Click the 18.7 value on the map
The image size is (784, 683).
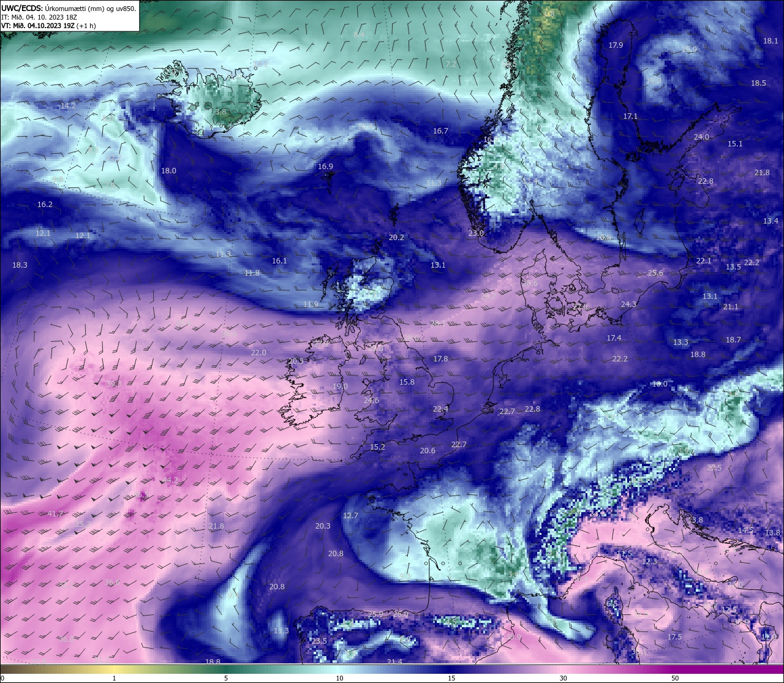pyautogui.click(x=733, y=340)
